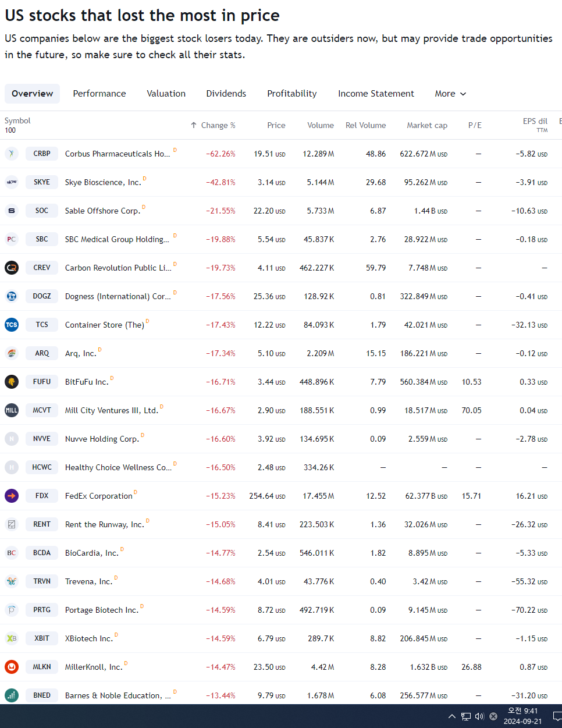Open the Dividends tab
The height and width of the screenshot is (728, 562).
[x=226, y=94]
